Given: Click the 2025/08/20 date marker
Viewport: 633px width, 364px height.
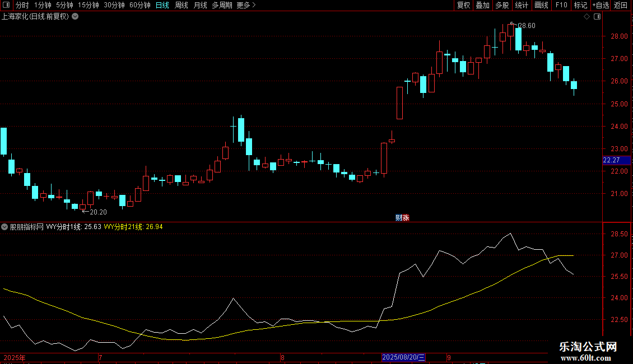Looking at the screenshot, I should coord(403,357).
